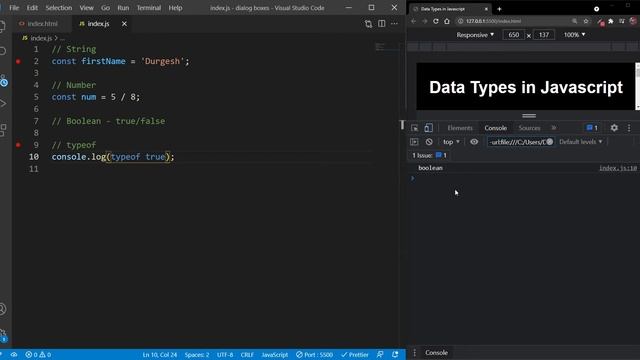Screen dimensions: 640x360
Task: Split the editor to the right
Action: (x=381, y=24)
